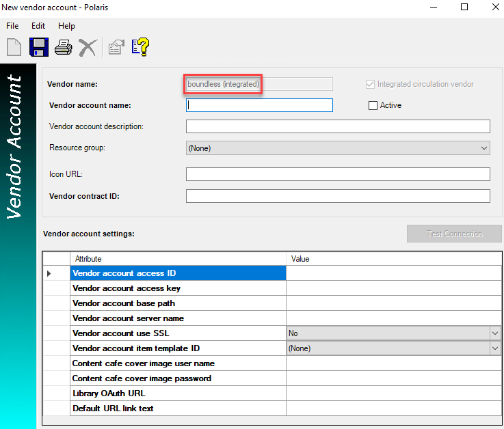Open Properties using the toolbar icon
Screen dimensions: 504x429
tap(116, 47)
